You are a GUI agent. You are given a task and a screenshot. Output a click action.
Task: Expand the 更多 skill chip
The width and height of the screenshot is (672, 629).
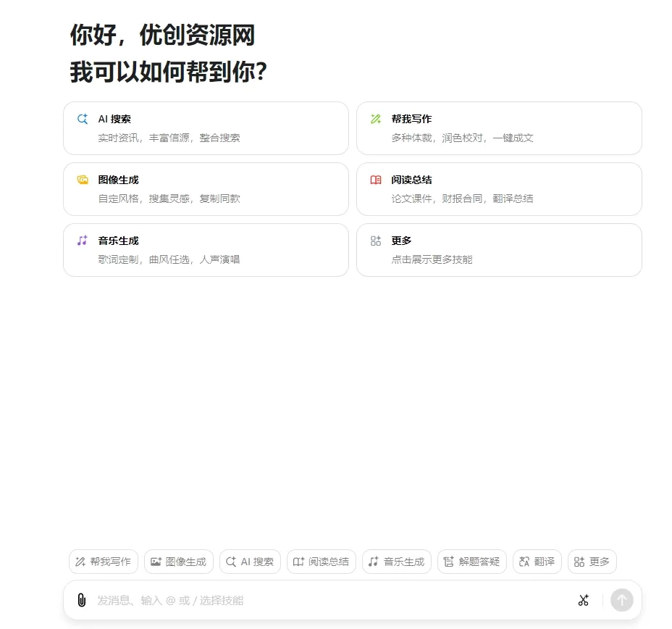pos(592,562)
